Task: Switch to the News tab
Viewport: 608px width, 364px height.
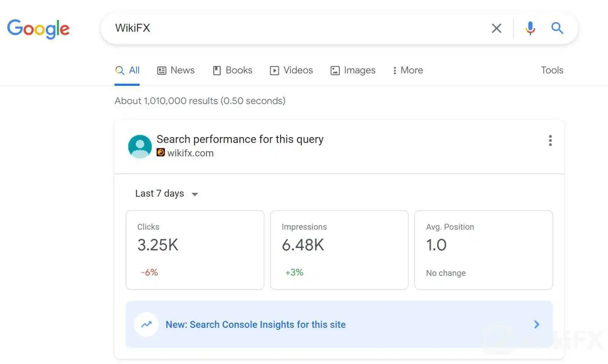Action: pos(176,70)
